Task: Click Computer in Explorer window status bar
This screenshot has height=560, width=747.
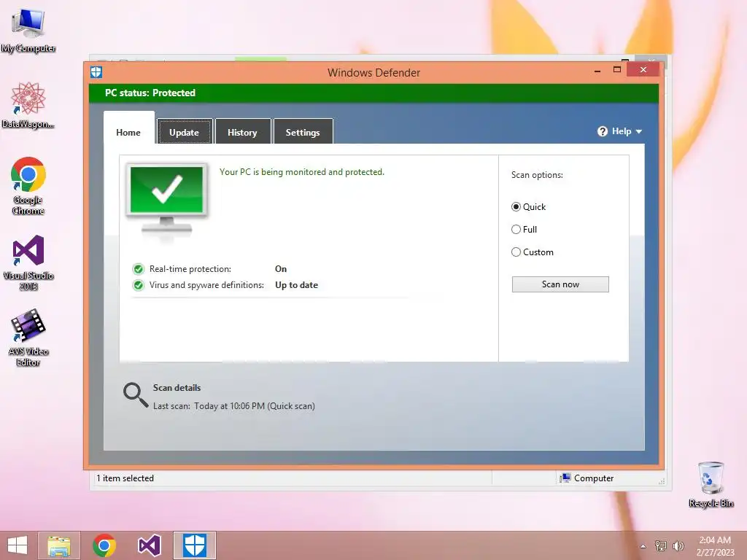Action: 587,478
